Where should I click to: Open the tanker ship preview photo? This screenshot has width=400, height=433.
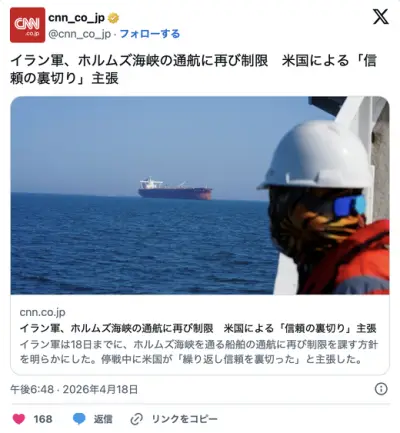point(200,195)
